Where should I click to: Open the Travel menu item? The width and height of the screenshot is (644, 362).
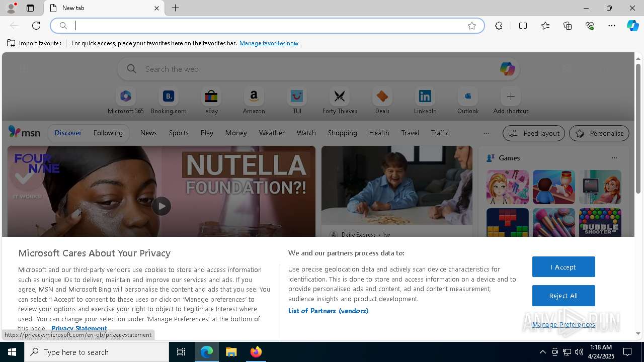coord(410,133)
